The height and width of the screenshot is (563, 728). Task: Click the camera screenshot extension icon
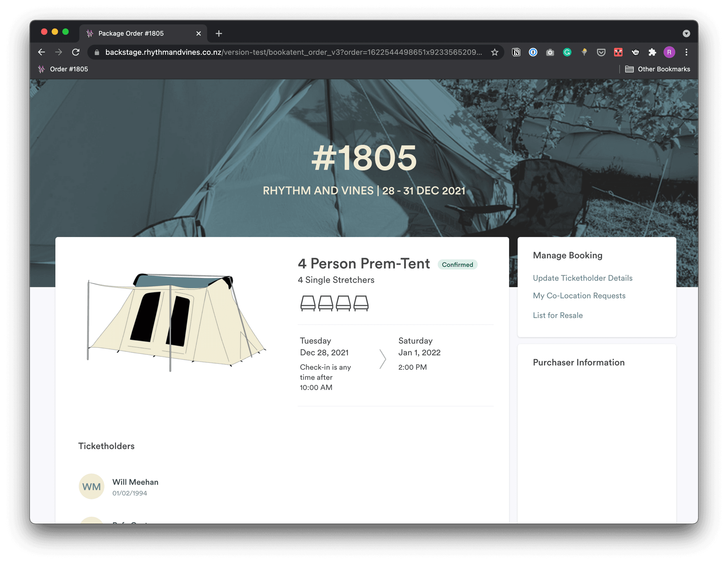click(550, 52)
